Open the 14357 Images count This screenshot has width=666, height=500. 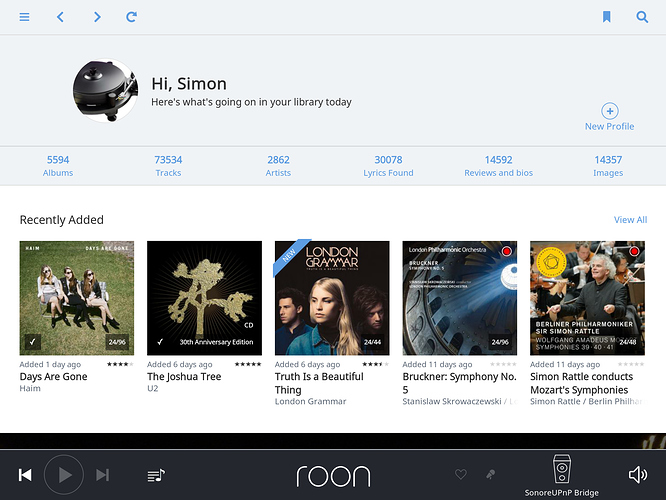[x=608, y=166]
